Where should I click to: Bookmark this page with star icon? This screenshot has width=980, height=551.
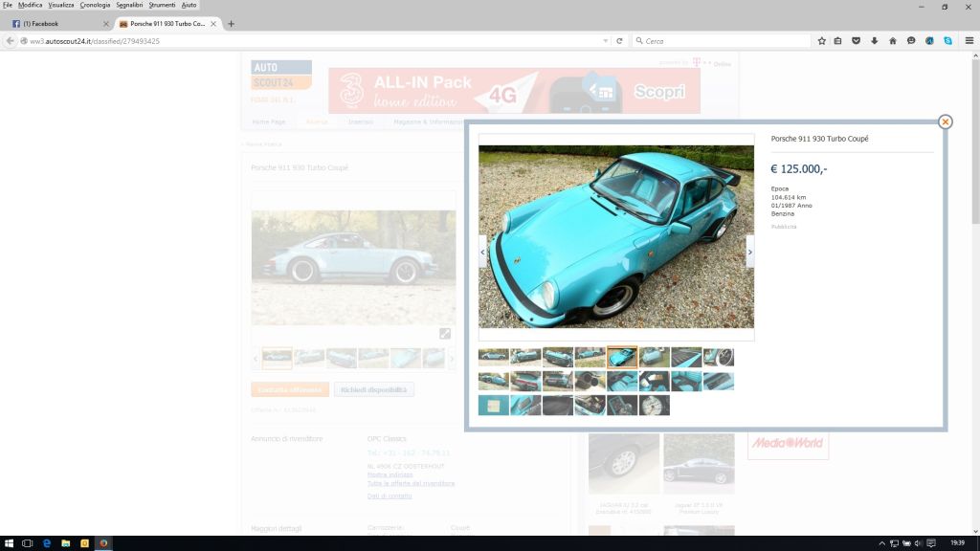(x=821, y=40)
